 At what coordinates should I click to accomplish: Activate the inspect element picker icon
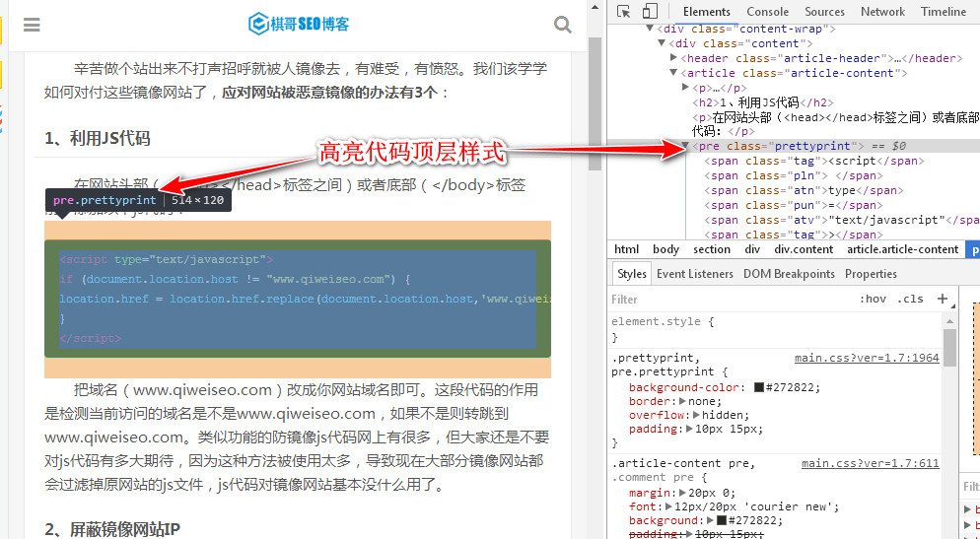(x=623, y=11)
